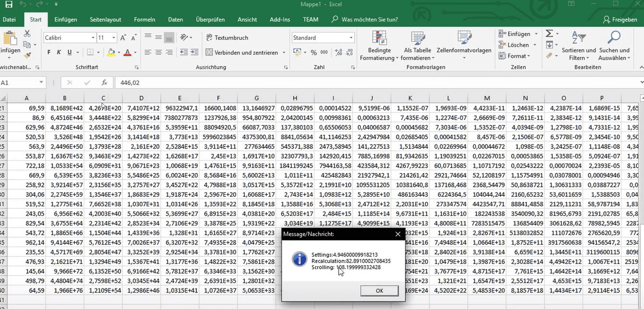Open Schriftart dialog launcher
Image resolution: width=644 pixels, height=309 pixels.
coord(137,67)
